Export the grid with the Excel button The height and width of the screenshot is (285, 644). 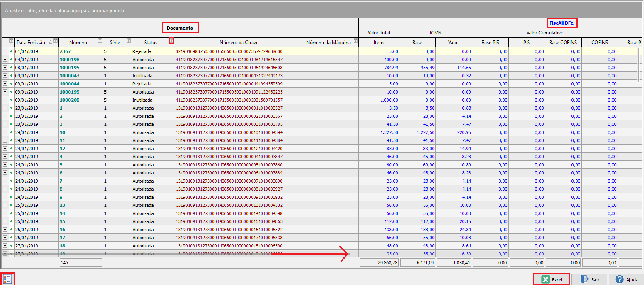[x=552, y=279]
